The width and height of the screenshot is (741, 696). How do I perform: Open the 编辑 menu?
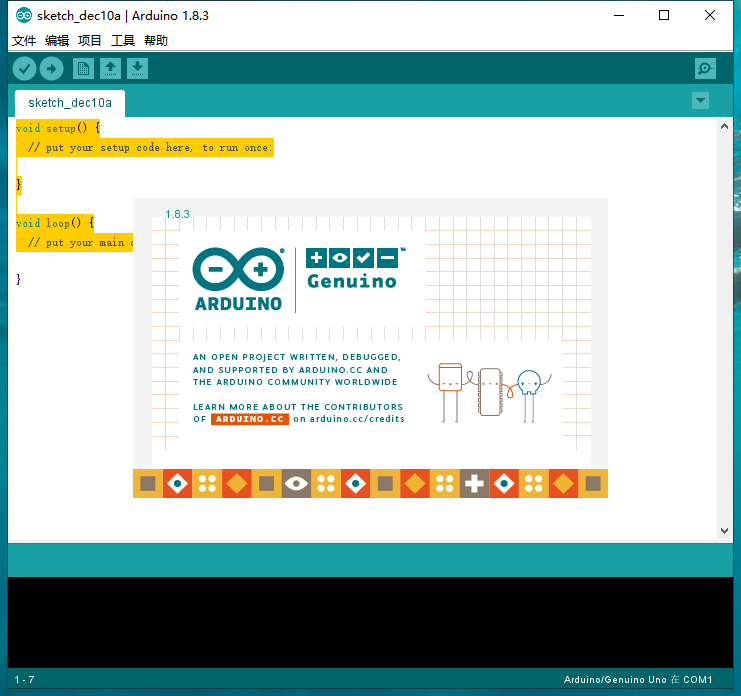(57, 41)
